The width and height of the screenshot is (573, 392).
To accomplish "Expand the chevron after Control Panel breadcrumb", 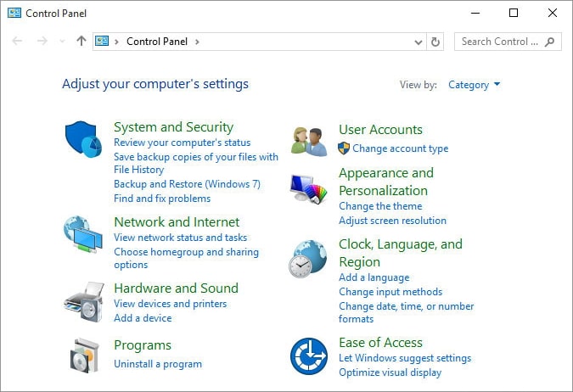I will click(x=198, y=42).
